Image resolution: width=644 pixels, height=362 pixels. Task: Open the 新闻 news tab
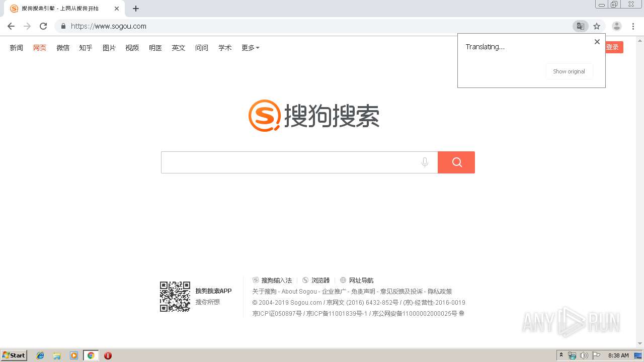click(17, 48)
